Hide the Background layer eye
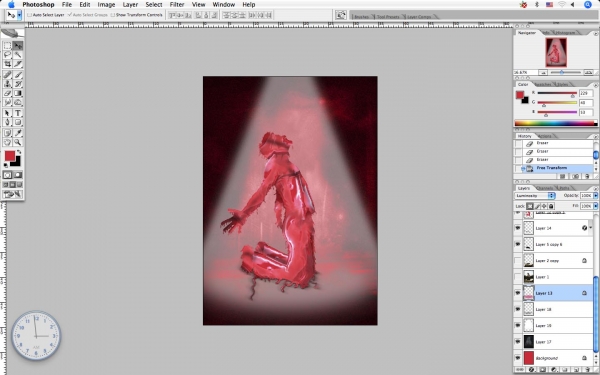Image resolution: width=600 pixels, height=375 pixels. (518, 358)
